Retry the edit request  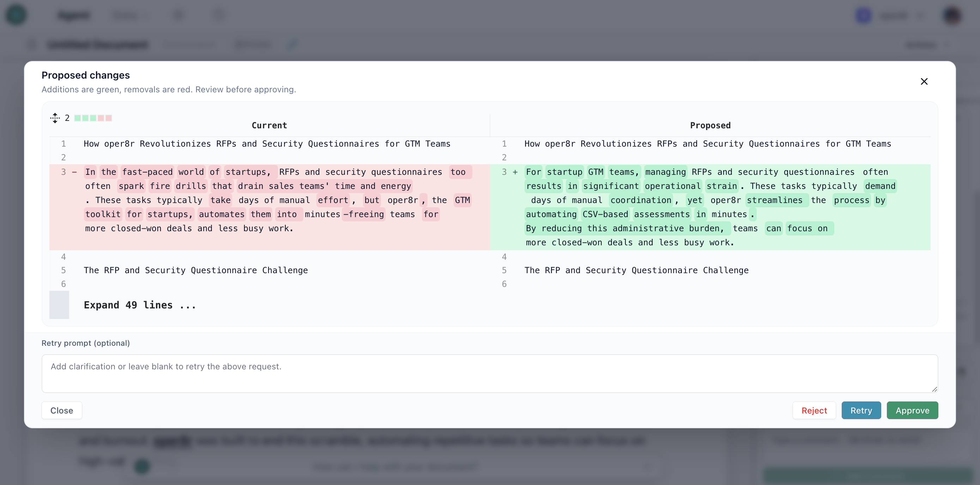click(861, 410)
